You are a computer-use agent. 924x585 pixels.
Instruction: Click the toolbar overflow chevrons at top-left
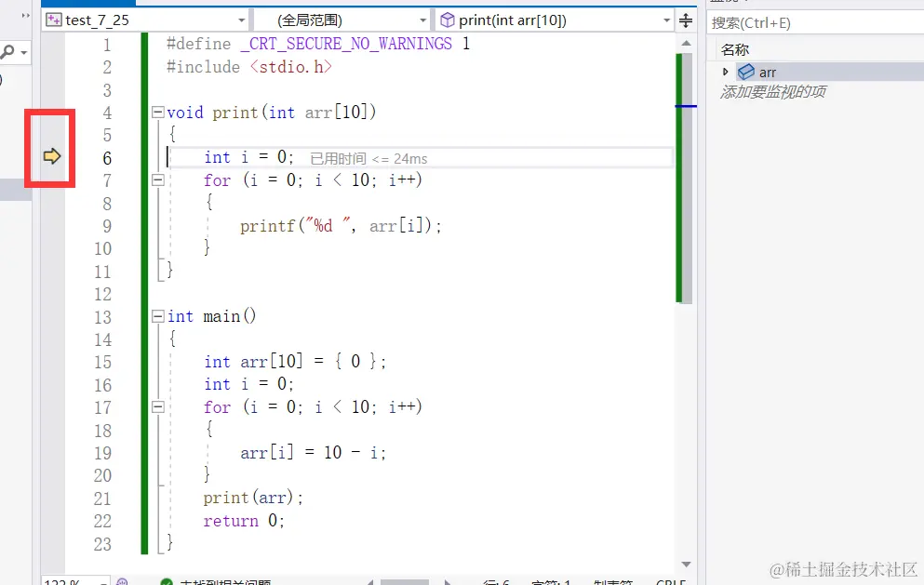pyautogui.click(x=25, y=15)
